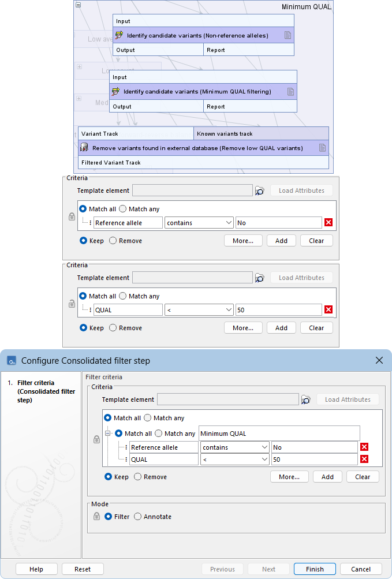The image size is (392, 579).
Task: Open notes icon on Minimum QUAL filtering element
Action: pyautogui.click(x=291, y=91)
